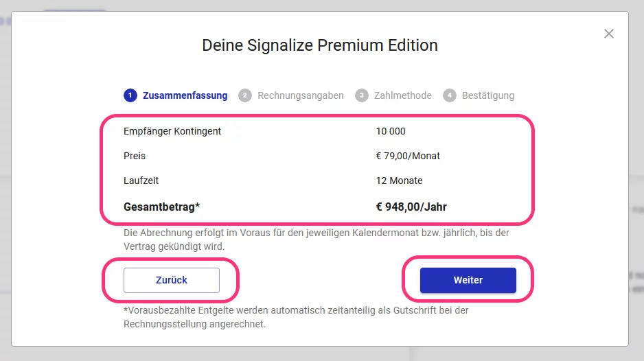Click the dialog title Deine Signalize Premium Edition
Screen dimensions: 644x361
[x=320, y=45]
